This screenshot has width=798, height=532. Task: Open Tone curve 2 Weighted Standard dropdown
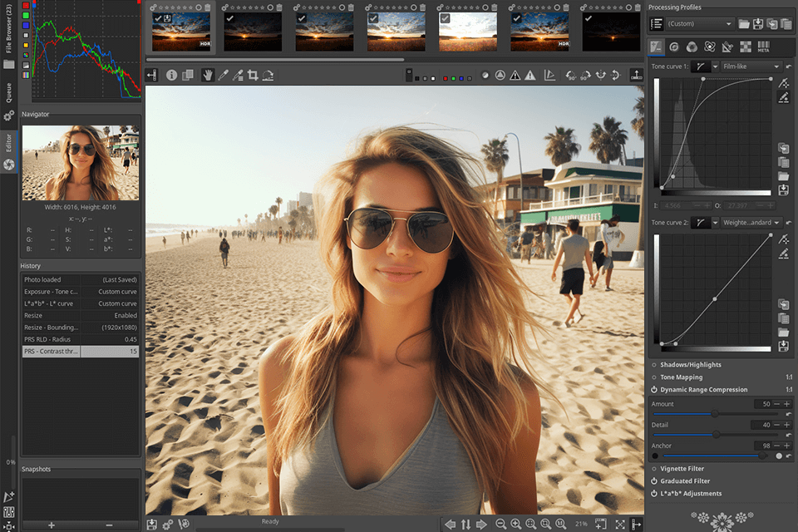(x=751, y=223)
